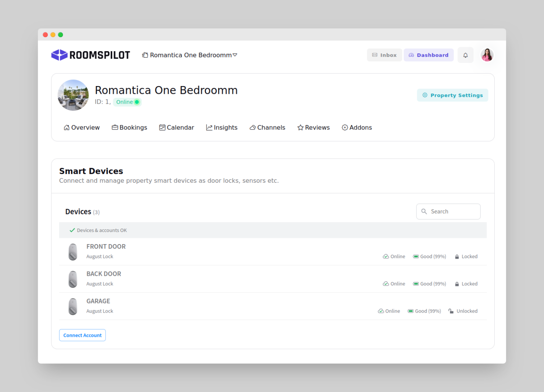This screenshot has width=544, height=392.
Task: Switch to the Bookings tab
Action: 129,128
